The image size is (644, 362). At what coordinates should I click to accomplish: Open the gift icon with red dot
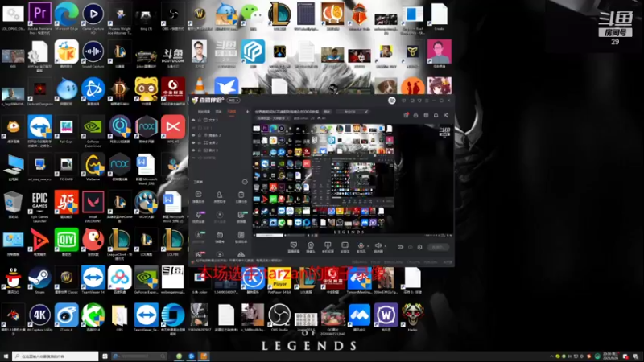click(406, 115)
